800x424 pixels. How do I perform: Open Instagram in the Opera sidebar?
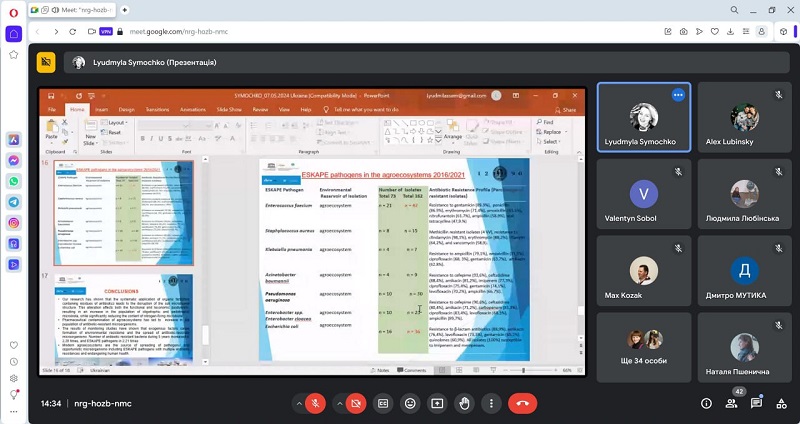[14, 223]
